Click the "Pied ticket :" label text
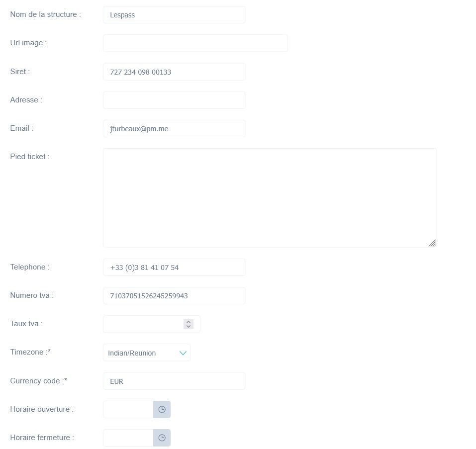476x449 pixels. [x=30, y=157]
